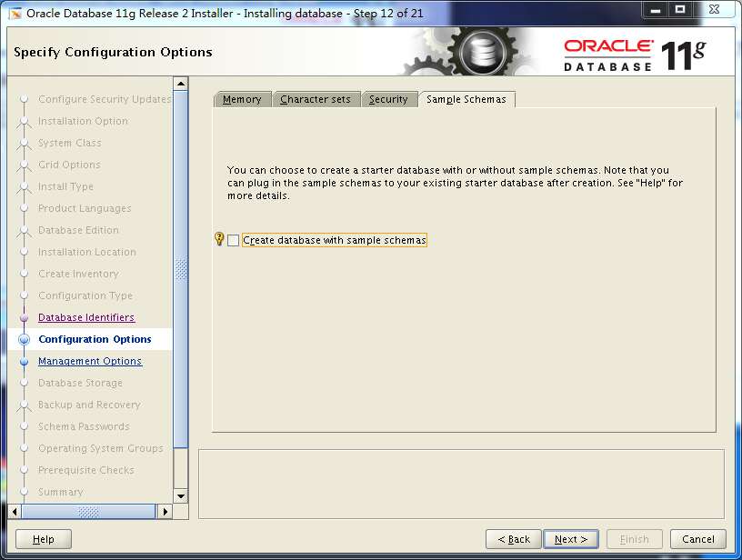Viewport: 742px width, 560px height.
Task: Switch to the Memory tab
Action: point(242,99)
